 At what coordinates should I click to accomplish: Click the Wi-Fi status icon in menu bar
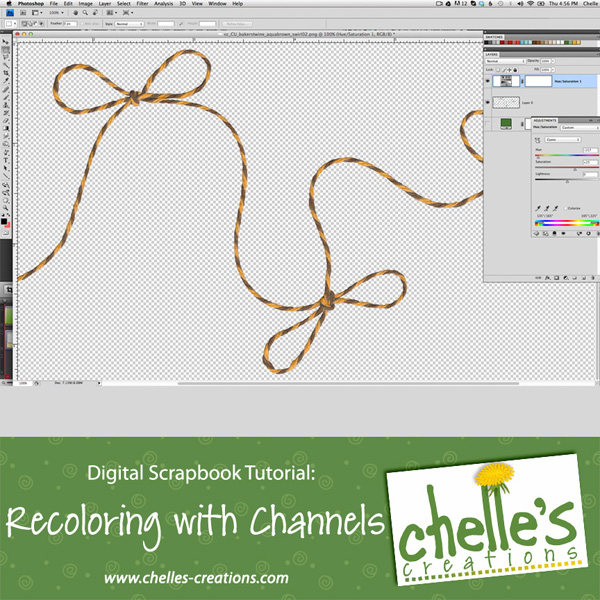530,3
